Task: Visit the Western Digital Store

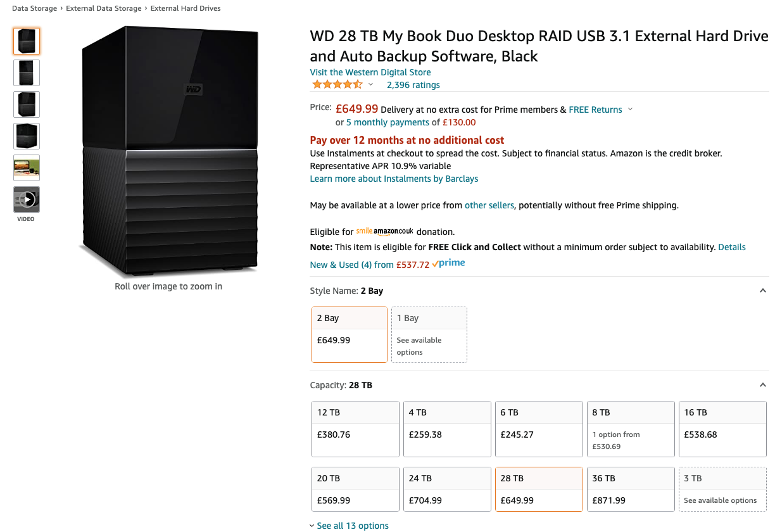Action: click(x=370, y=72)
